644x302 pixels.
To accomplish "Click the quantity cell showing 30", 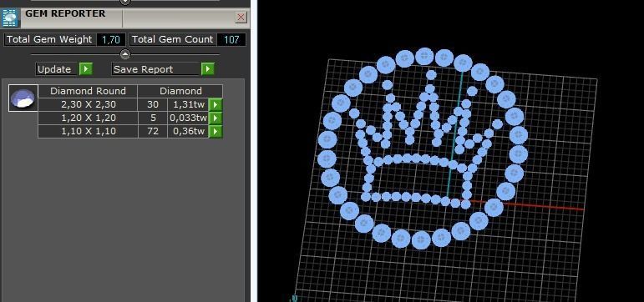I will [x=153, y=104].
